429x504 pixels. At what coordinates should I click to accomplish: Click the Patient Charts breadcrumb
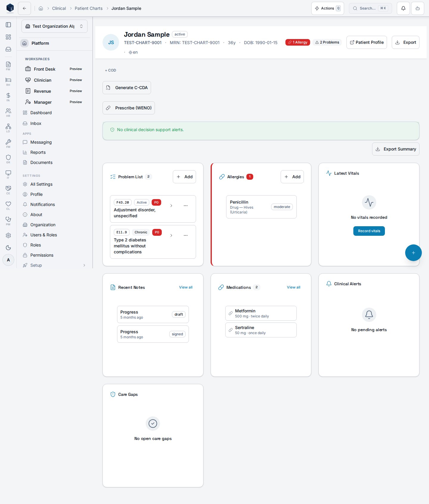tap(88, 8)
